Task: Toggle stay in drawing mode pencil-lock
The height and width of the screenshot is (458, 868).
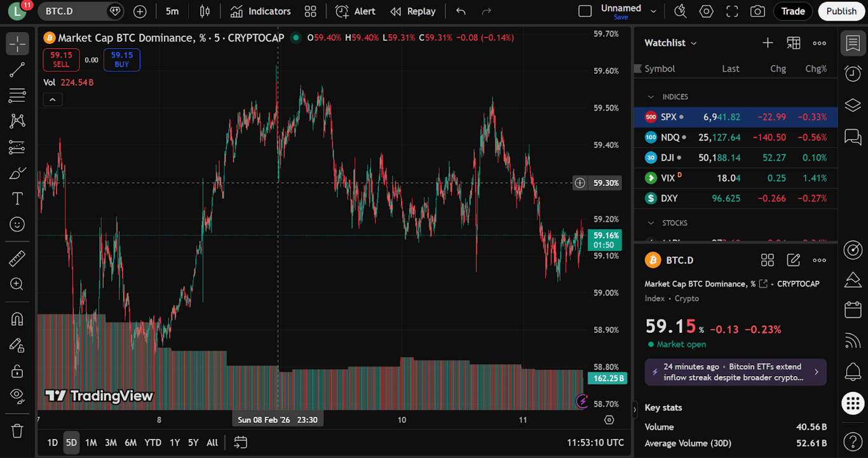Action: (x=17, y=345)
